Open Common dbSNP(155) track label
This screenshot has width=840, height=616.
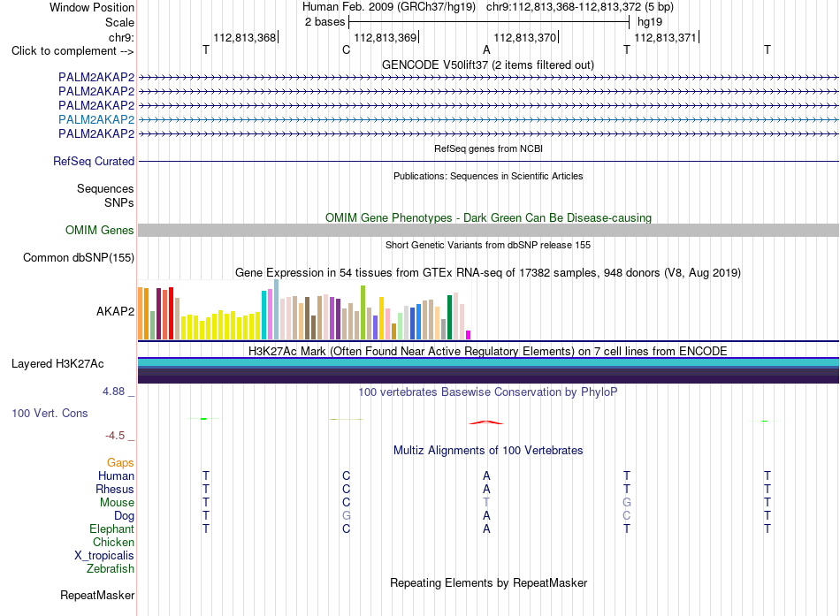(x=79, y=258)
